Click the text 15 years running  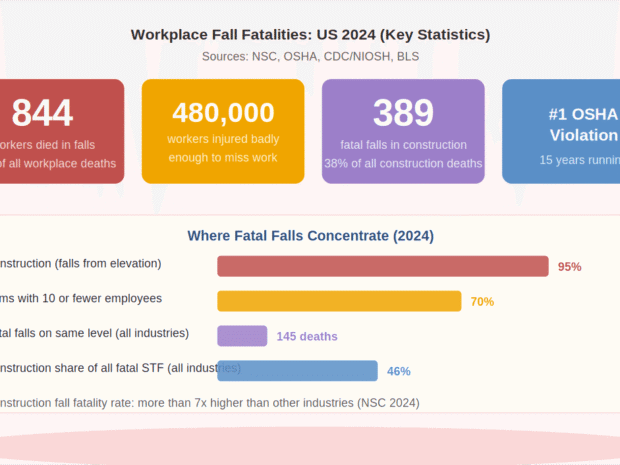[x=580, y=160]
